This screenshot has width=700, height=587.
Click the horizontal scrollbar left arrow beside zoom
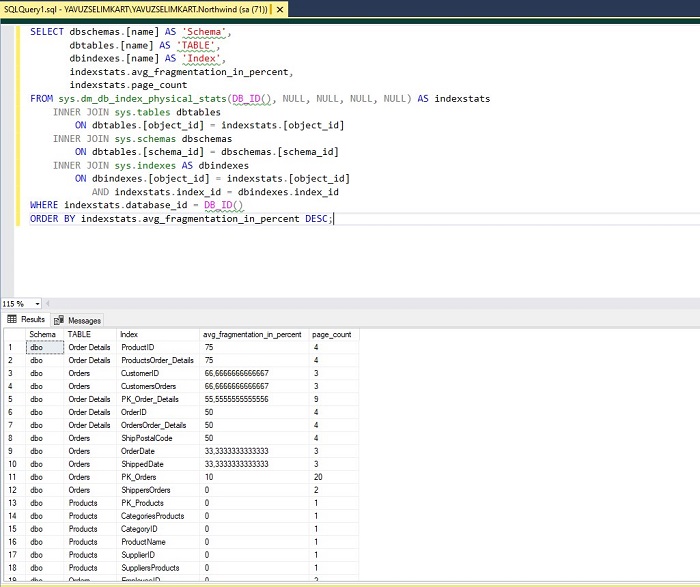click(48, 304)
